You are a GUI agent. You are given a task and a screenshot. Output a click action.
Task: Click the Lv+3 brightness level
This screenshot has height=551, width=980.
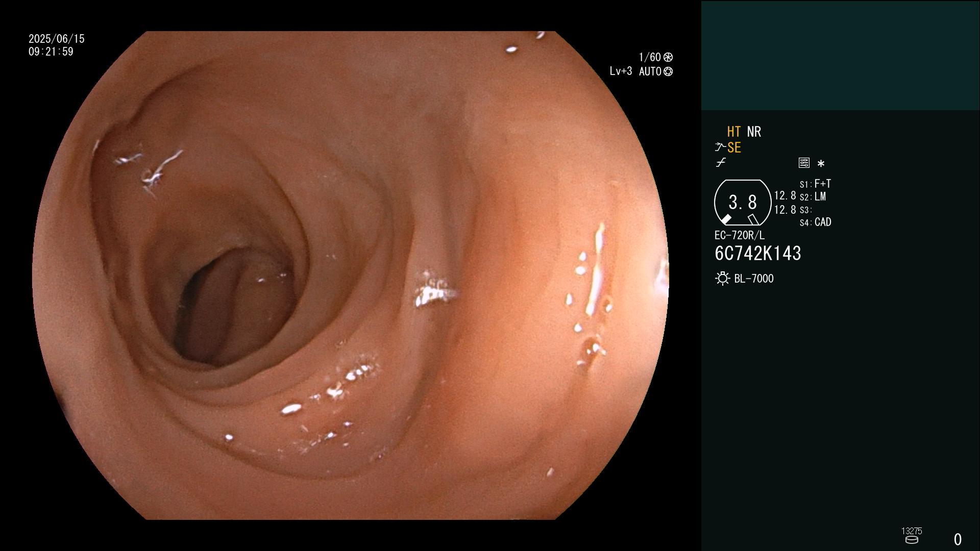coord(621,71)
